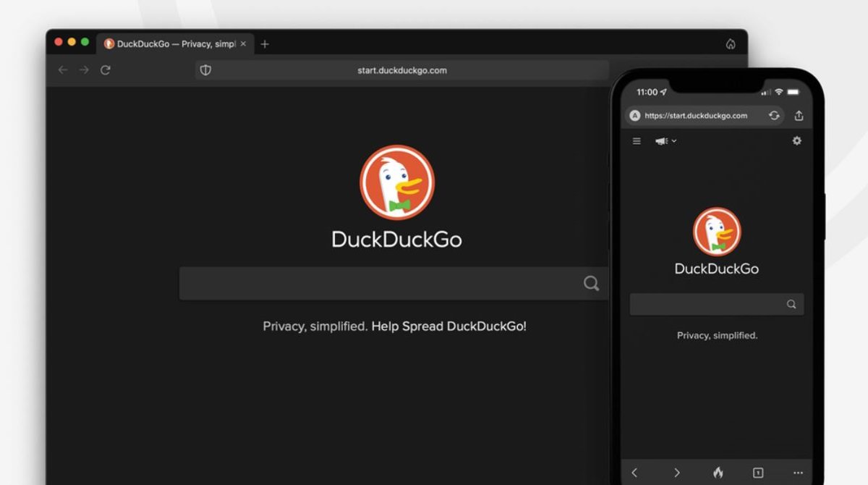Tap the share icon on the phone
Image resolution: width=868 pixels, height=485 pixels.
[799, 116]
